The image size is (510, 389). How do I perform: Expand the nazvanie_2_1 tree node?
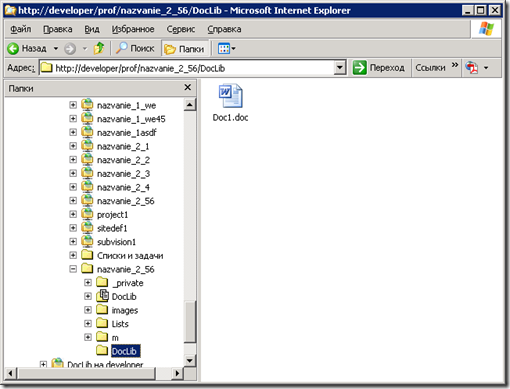(x=73, y=146)
